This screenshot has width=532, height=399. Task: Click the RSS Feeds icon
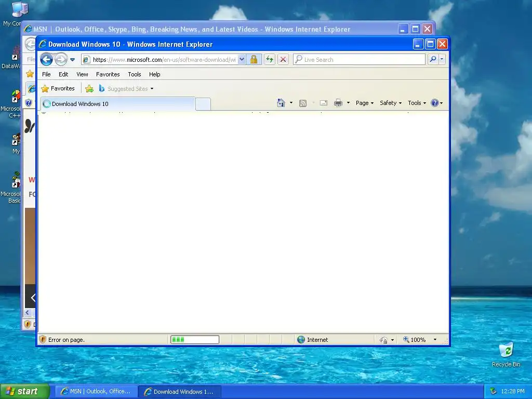point(303,103)
